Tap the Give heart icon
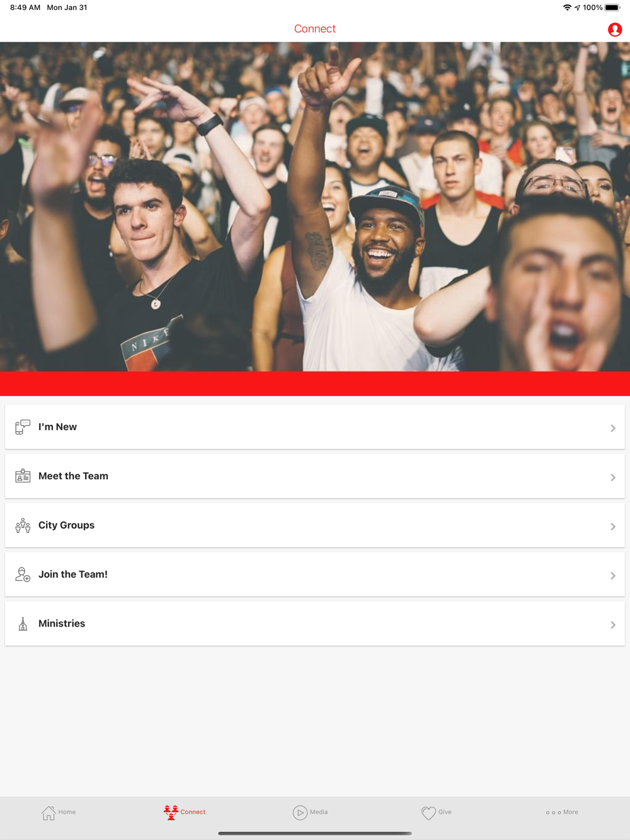This screenshot has width=630, height=840. pos(428,812)
